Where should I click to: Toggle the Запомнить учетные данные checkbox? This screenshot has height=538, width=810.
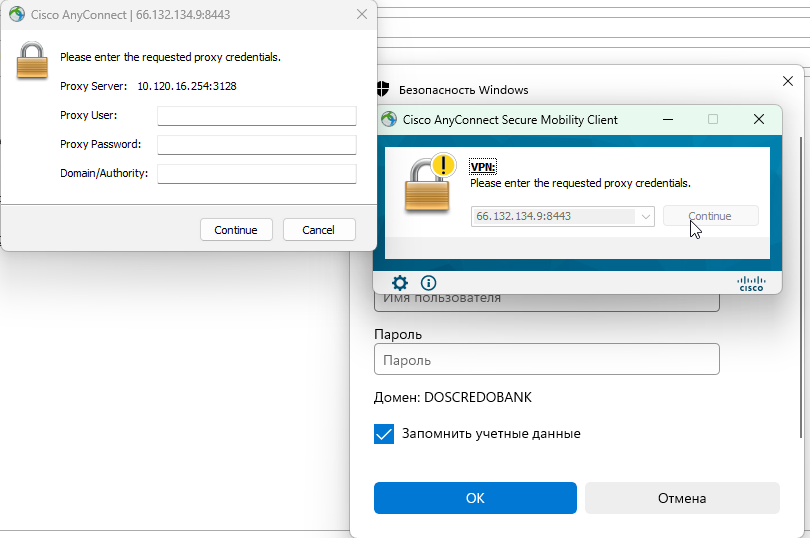(384, 434)
